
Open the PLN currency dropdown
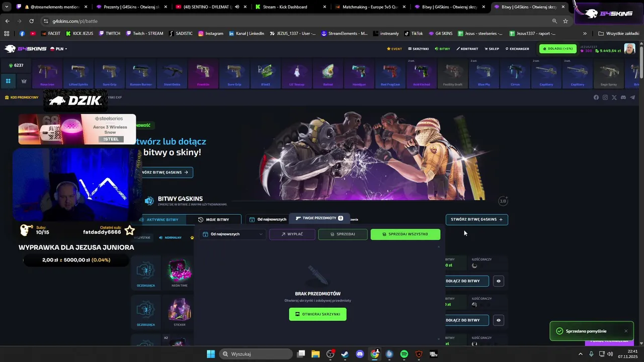tap(59, 49)
